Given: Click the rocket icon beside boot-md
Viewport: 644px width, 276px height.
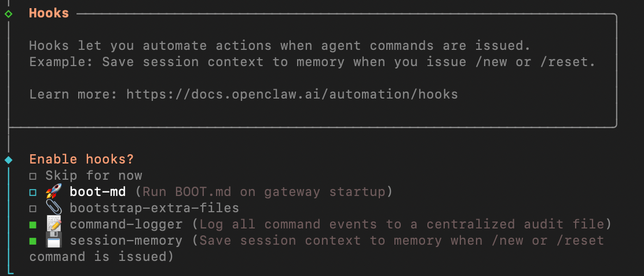Looking at the screenshot, I should (x=53, y=191).
